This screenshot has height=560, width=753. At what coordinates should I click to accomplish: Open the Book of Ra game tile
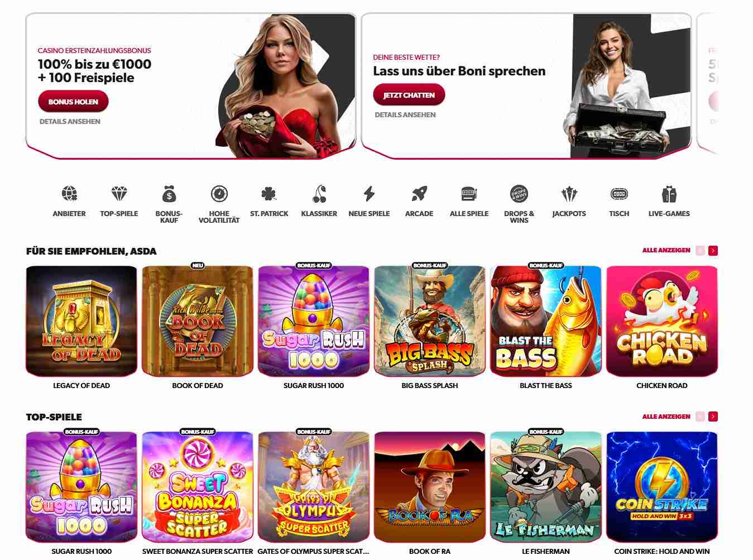coord(430,487)
